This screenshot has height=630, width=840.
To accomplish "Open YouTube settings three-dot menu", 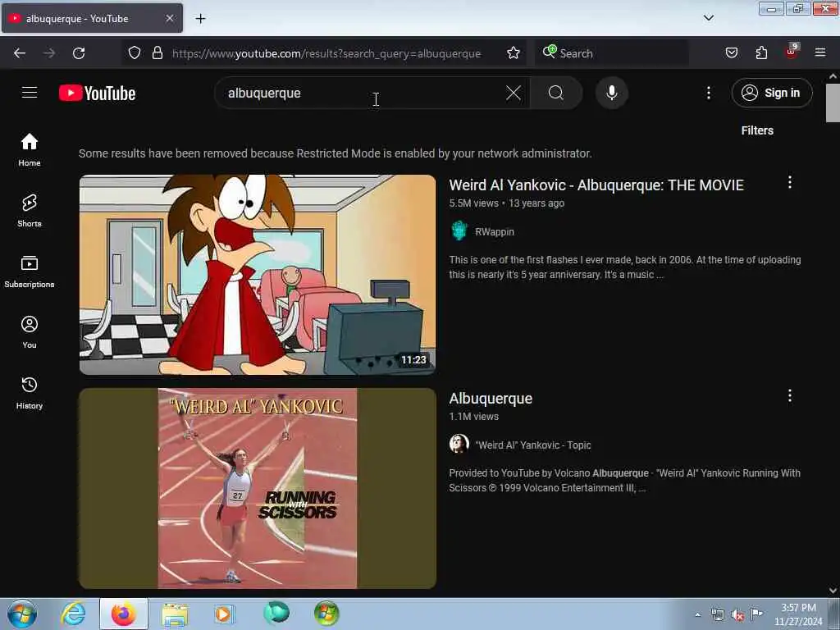I will tap(708, 93).
